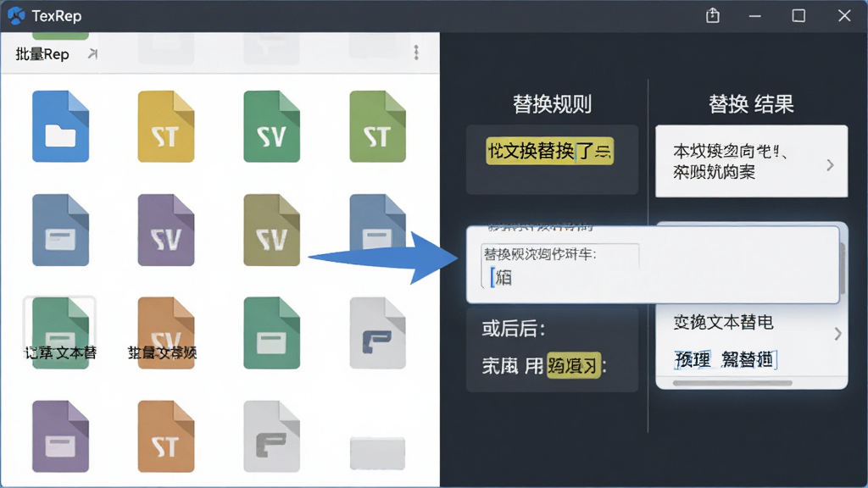Click the outlined tags at the results bottom
This screenshot has height=488, width=868.
726,360
